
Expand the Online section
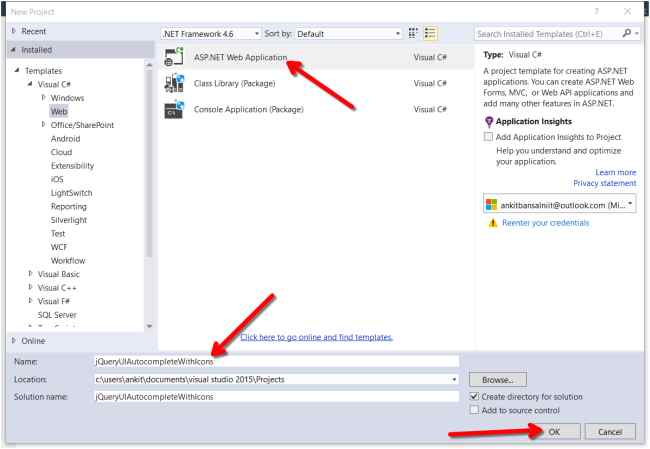14,340
